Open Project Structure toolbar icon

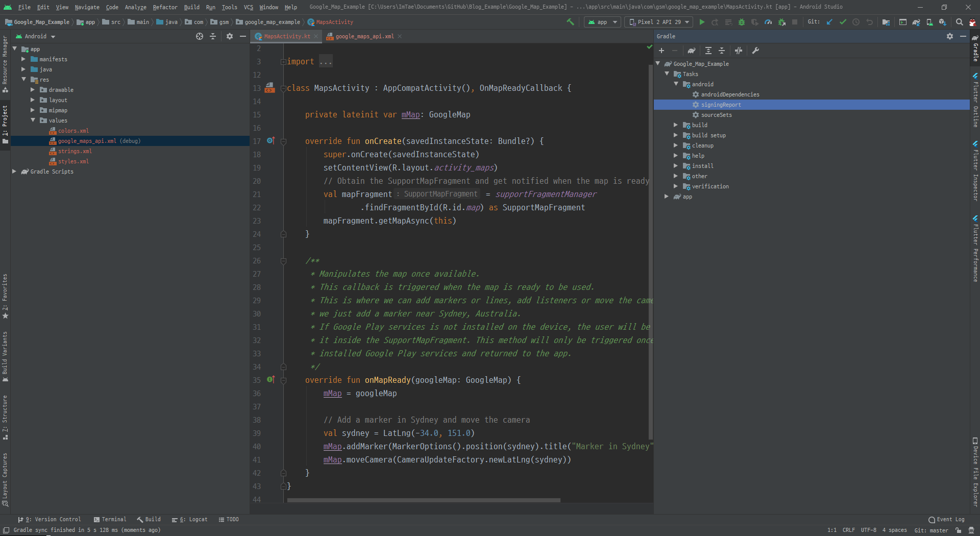(x=886, y=22)
